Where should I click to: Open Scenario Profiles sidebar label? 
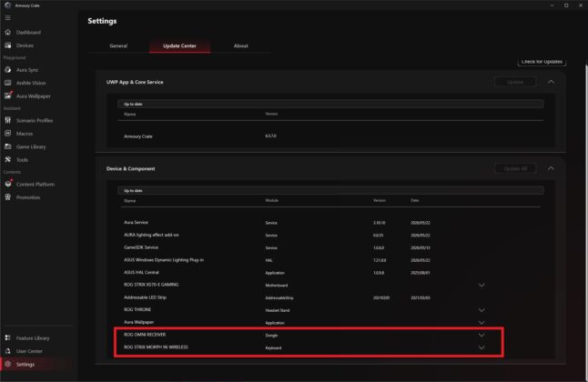pos(35,120)
